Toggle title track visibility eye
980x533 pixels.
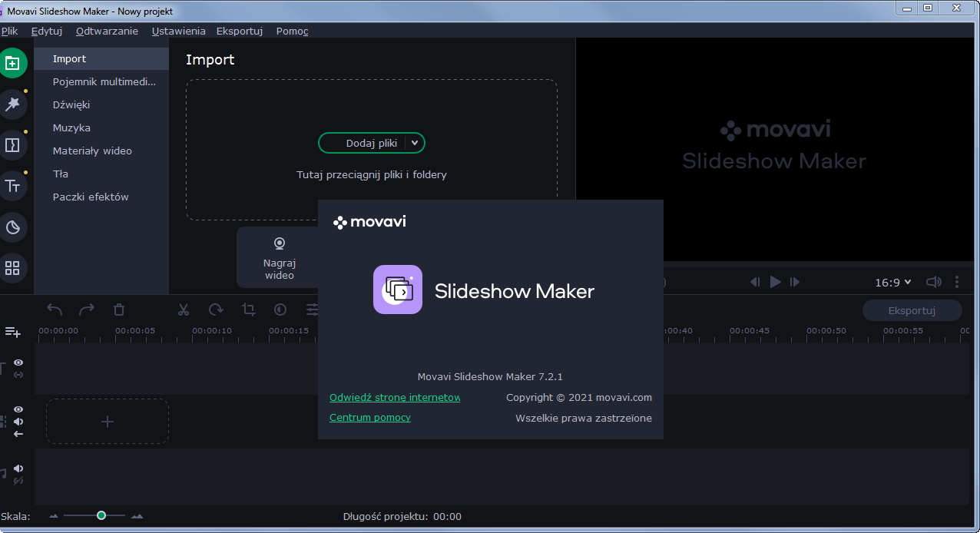(18, 362)
